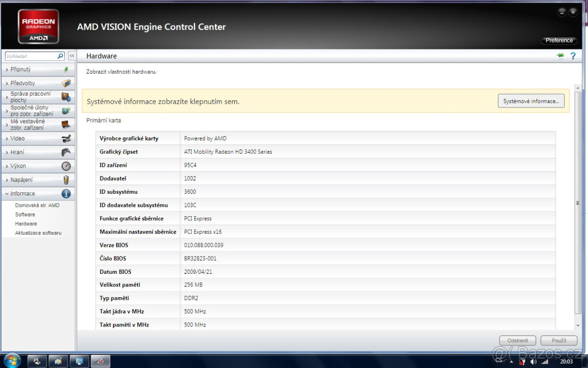The image size is (588, 368).
Task: Collapse the Informace section
Action: pyautogui.click(x=23, y=194)
